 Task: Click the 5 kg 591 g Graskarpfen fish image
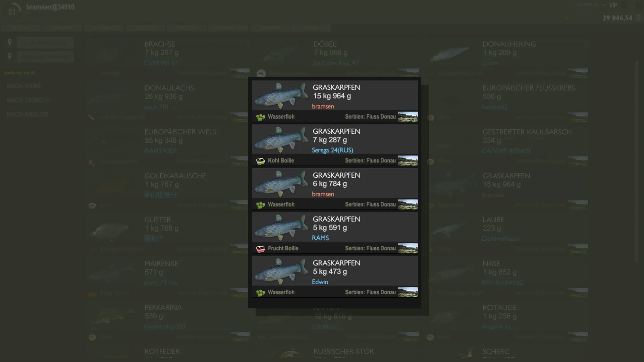point(281,228)
